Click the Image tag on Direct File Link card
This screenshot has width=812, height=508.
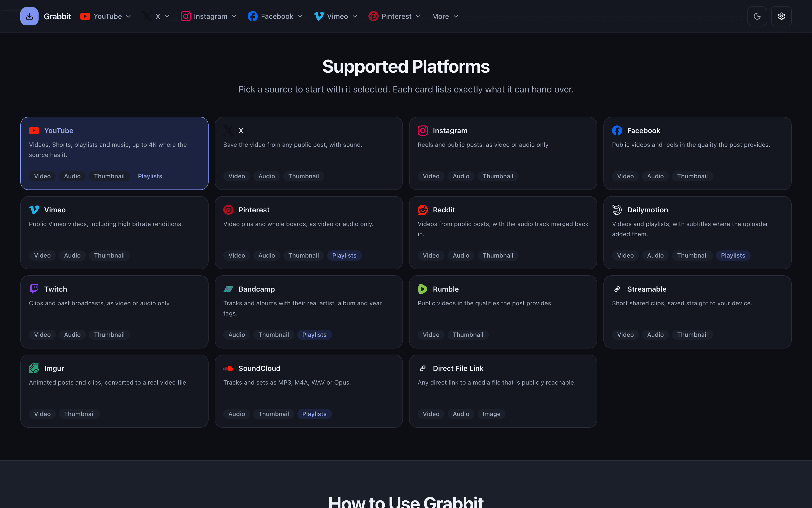[491, 414]
